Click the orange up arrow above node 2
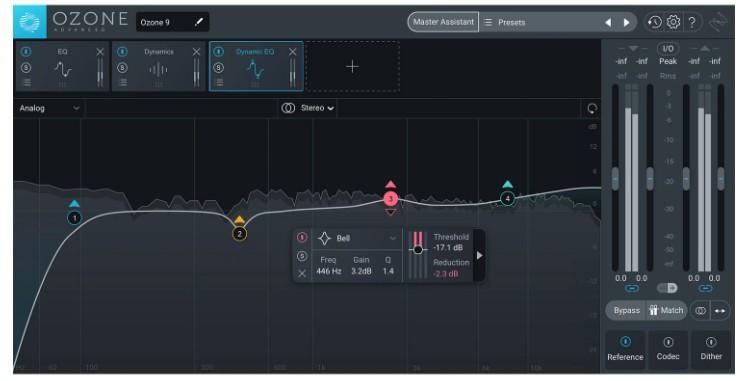 [239, 220]
